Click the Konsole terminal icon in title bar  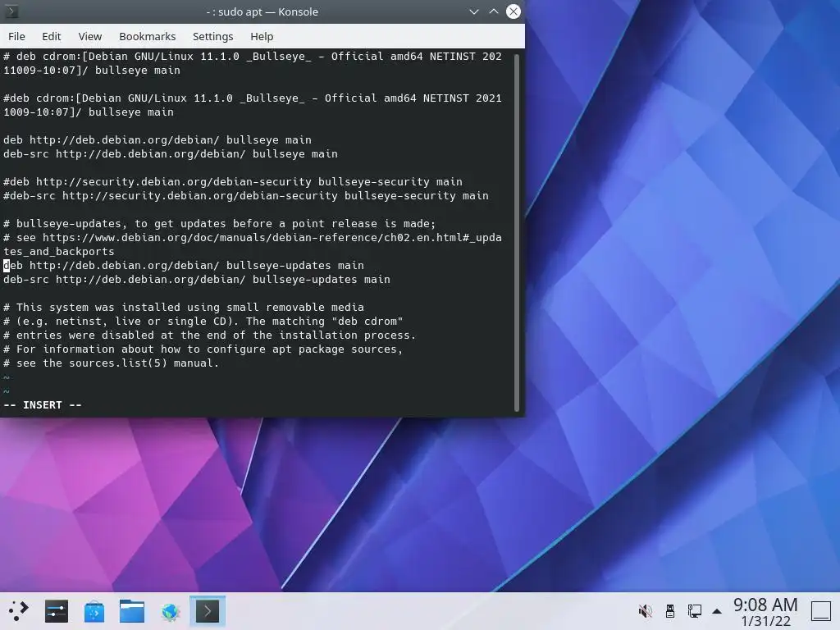coord(11,11)
